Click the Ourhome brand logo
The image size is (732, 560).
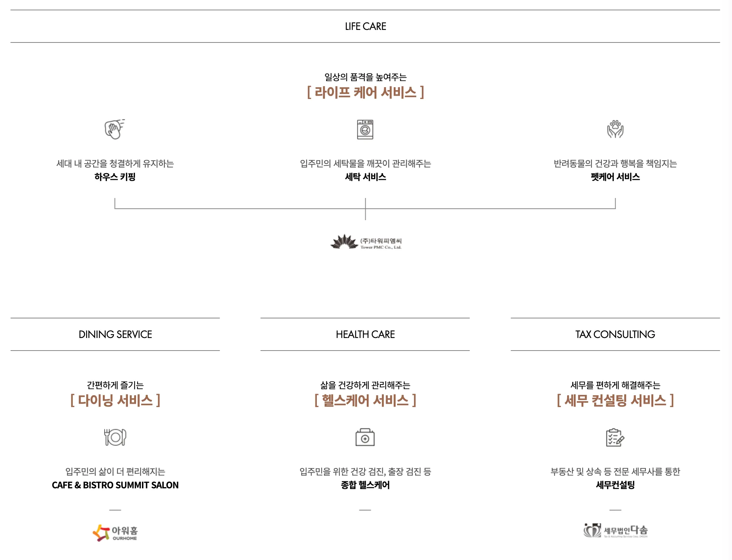(x=115, y=533)
